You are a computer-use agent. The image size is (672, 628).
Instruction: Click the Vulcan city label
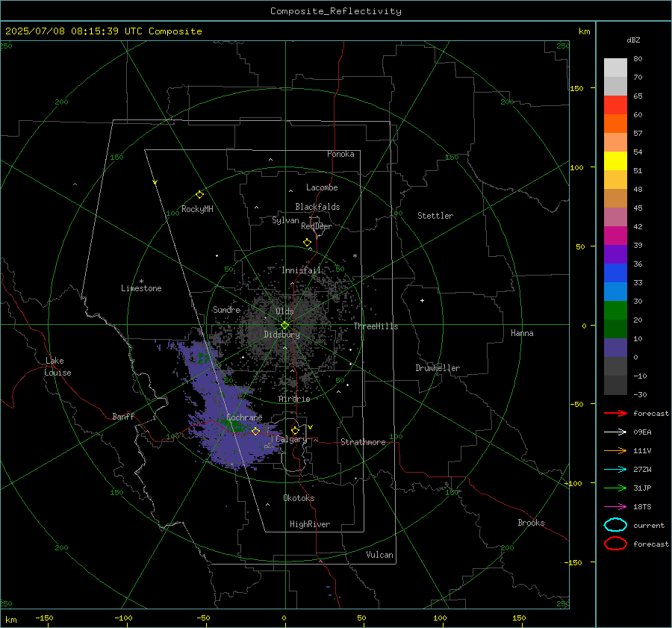pos(379,555)
